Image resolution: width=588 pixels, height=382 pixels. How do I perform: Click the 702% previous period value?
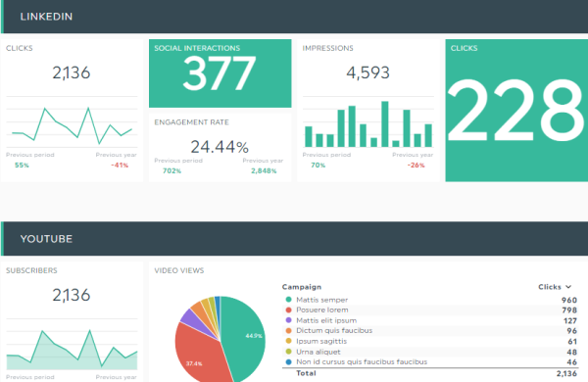coord(171,171)
